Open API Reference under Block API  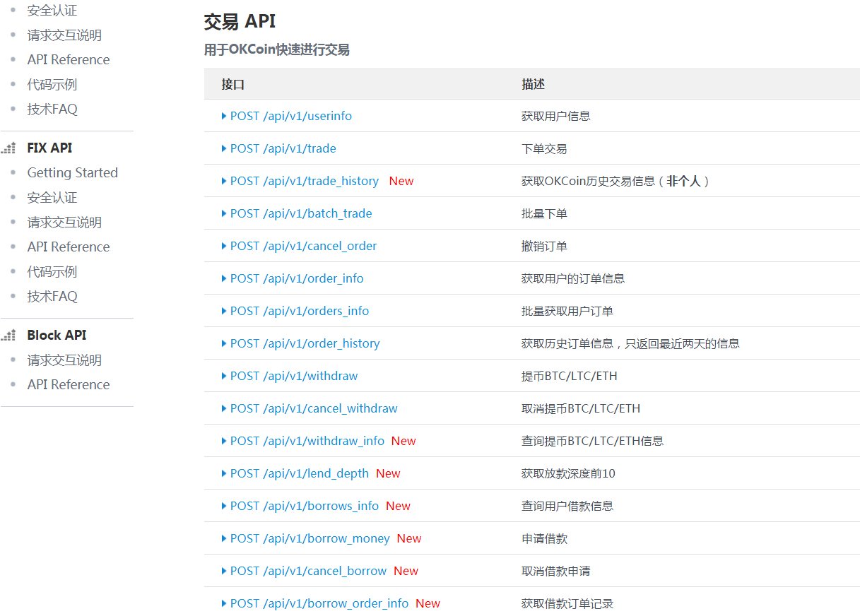coord(69,385)
